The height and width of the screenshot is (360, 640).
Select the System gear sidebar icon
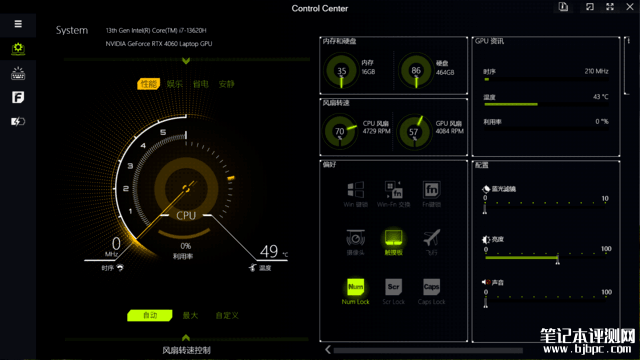pos(18,49)
